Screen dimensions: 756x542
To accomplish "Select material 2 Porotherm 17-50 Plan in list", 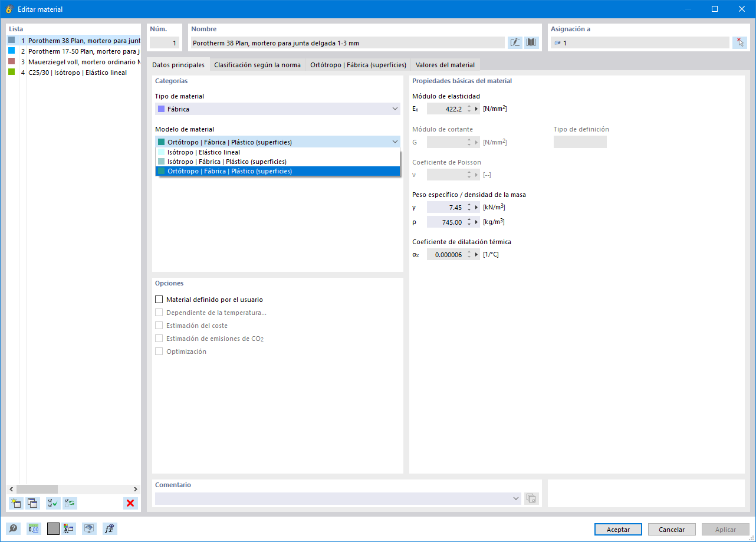I will [74, 51].
